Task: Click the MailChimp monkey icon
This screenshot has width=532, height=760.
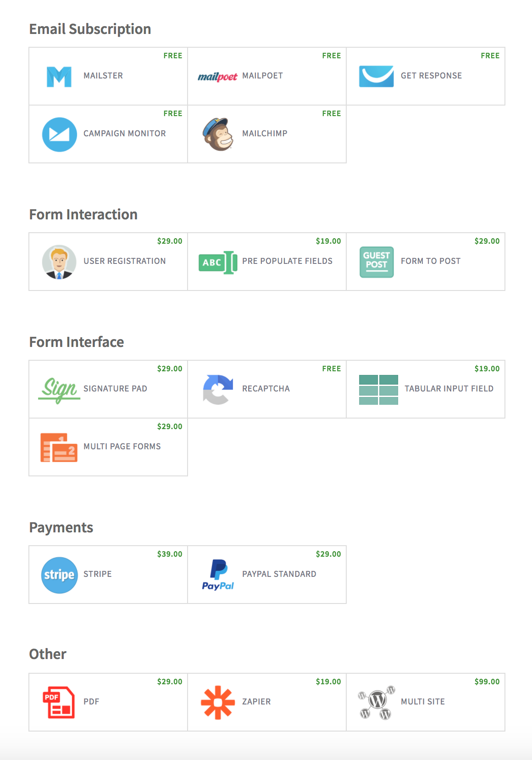Action: [x=217, y=134]
